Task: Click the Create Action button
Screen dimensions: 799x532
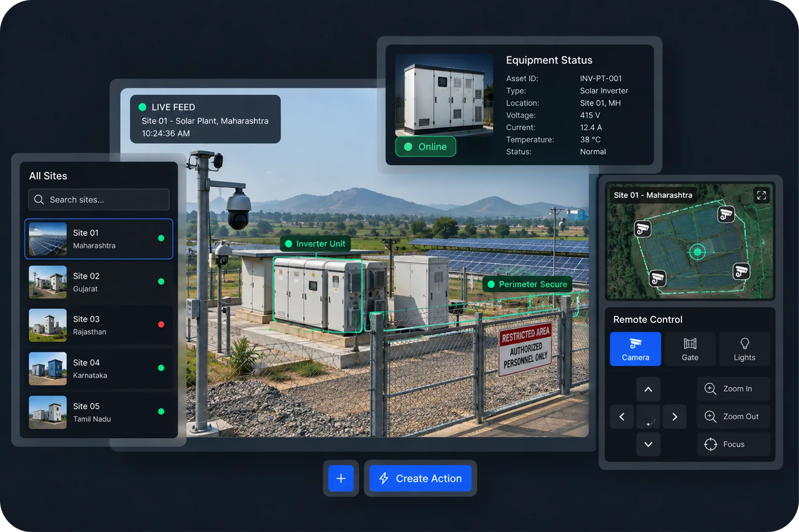Action: [420, 478]
